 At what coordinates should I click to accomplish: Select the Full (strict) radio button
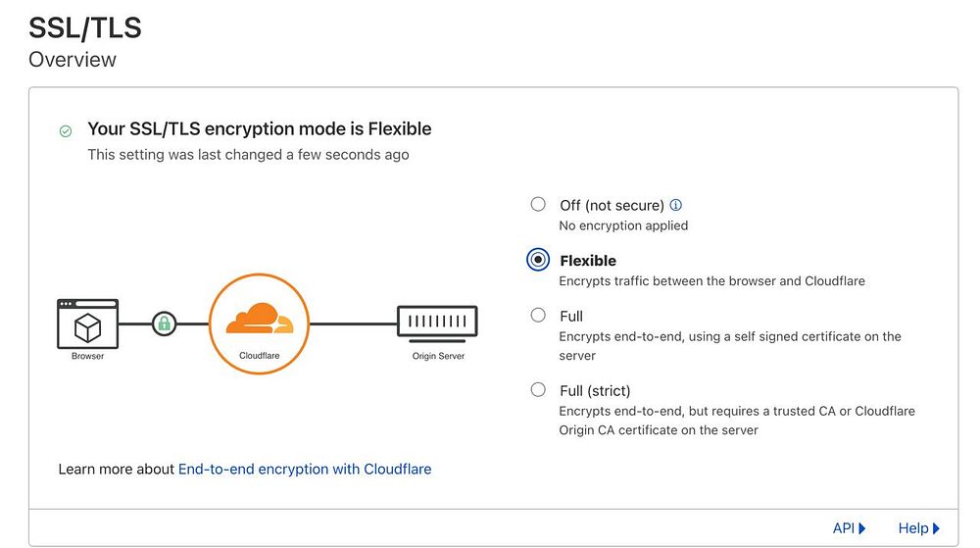point(538,389)
